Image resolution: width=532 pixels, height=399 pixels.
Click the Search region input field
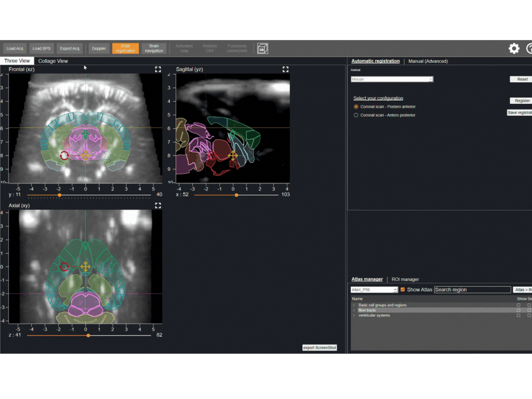472,290
